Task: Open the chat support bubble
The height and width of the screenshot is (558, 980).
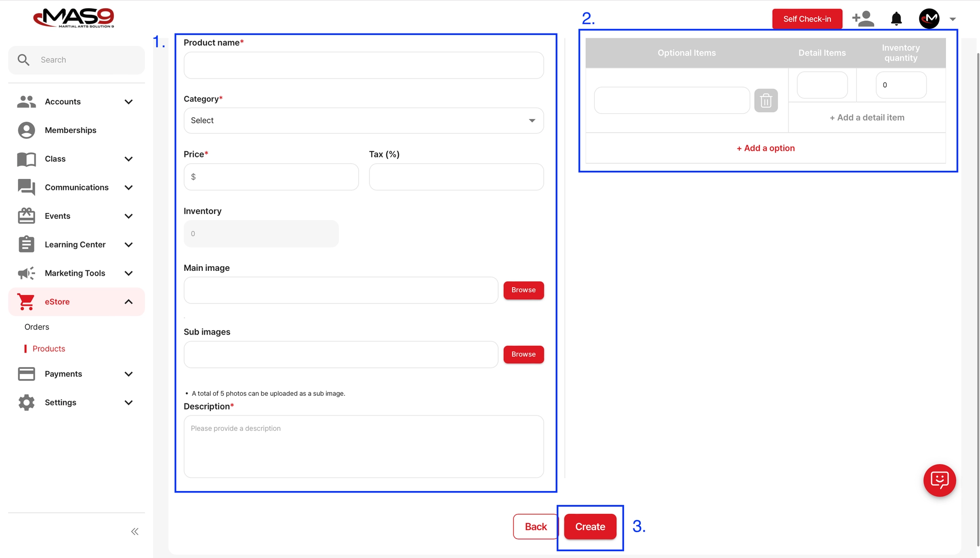Action: click(939, 480)
